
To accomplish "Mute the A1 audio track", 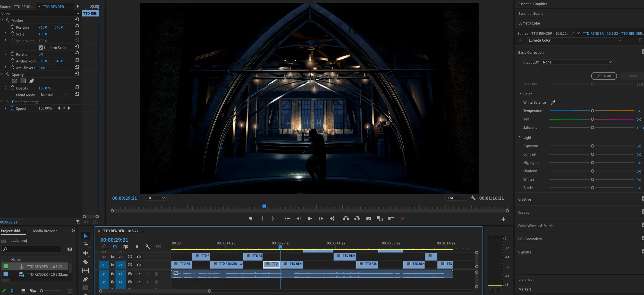I will (139, 274).
